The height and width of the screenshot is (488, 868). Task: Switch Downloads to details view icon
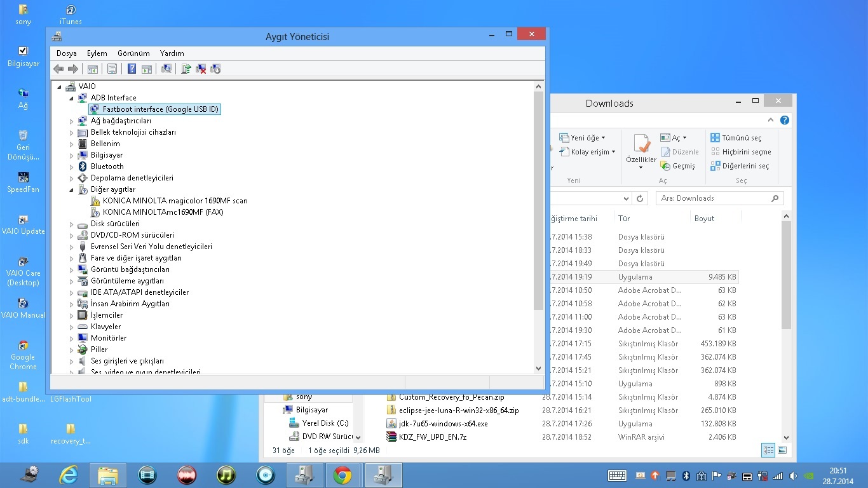tap(768, 451)
